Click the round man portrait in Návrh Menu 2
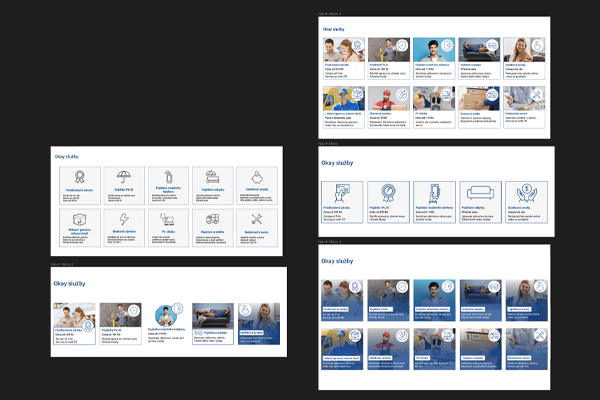This screenshot has height=400, width=600. (x=166, y=316)
